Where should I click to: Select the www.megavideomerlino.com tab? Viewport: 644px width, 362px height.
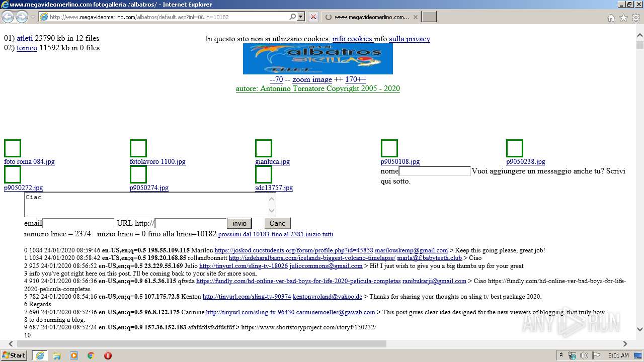click(x=371, y=17)
